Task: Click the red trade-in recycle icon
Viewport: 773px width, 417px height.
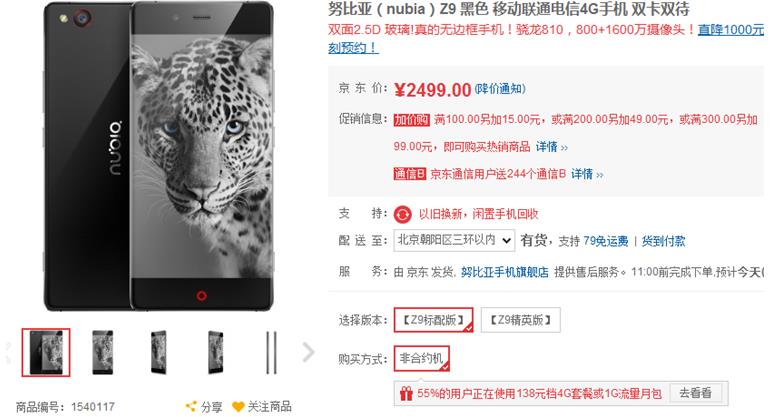Action: (402, 214)
